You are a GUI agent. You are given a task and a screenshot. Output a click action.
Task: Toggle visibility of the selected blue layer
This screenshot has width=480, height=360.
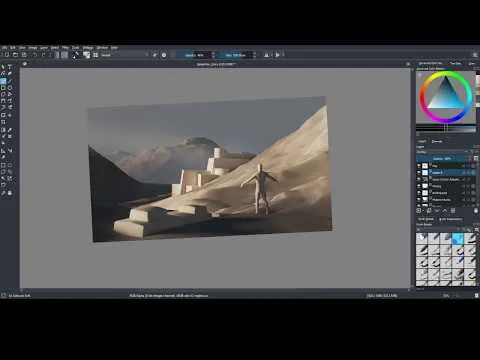(419, 172)
